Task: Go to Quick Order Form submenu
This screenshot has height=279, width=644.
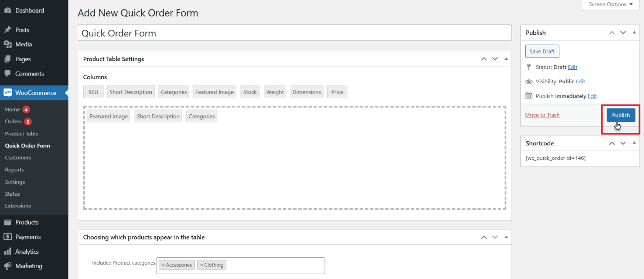Action: pyautogui.click(x=27, y=146)
